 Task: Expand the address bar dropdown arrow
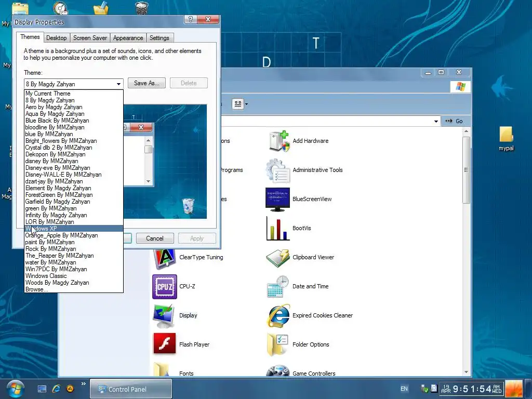tap(436, 121)
